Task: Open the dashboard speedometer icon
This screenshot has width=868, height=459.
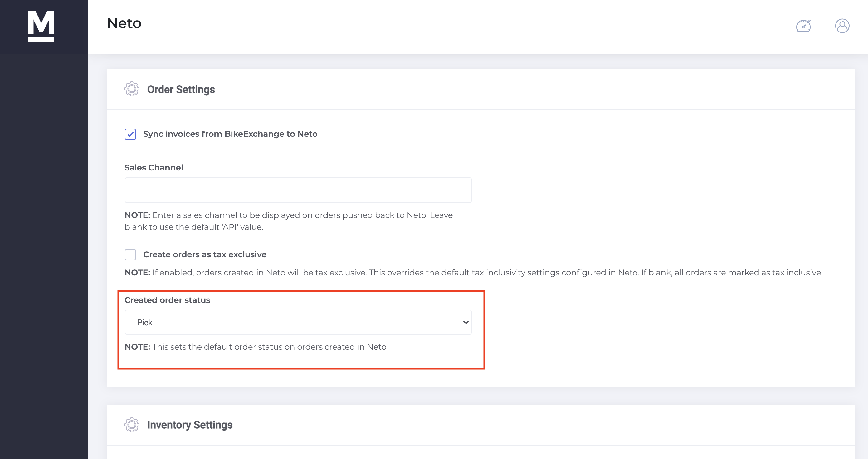Action: point(803,26)
